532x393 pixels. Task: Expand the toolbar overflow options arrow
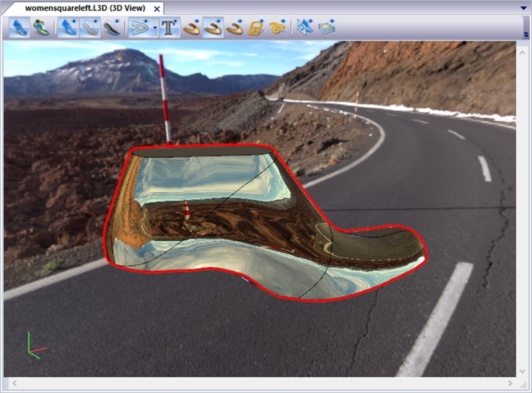pyautogui.click(x=526, y=34)
